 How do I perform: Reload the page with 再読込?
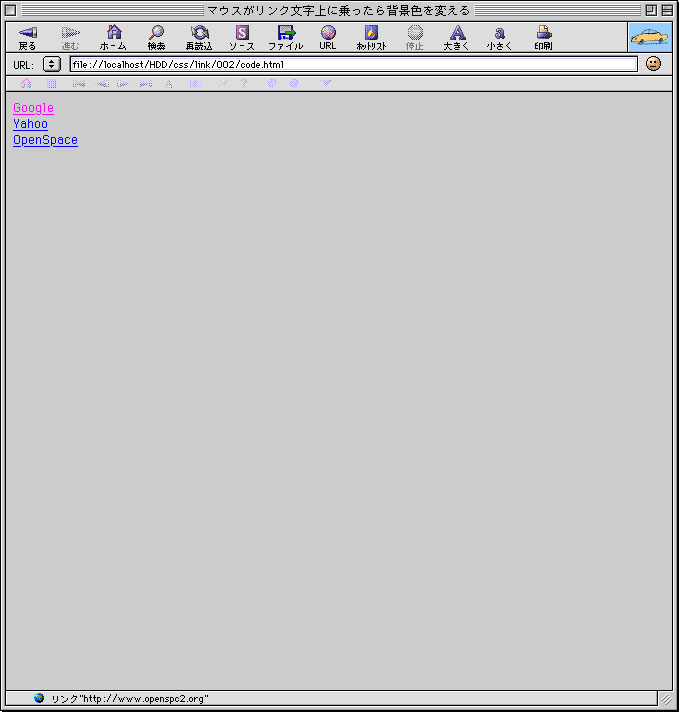(x=199, y=37)
